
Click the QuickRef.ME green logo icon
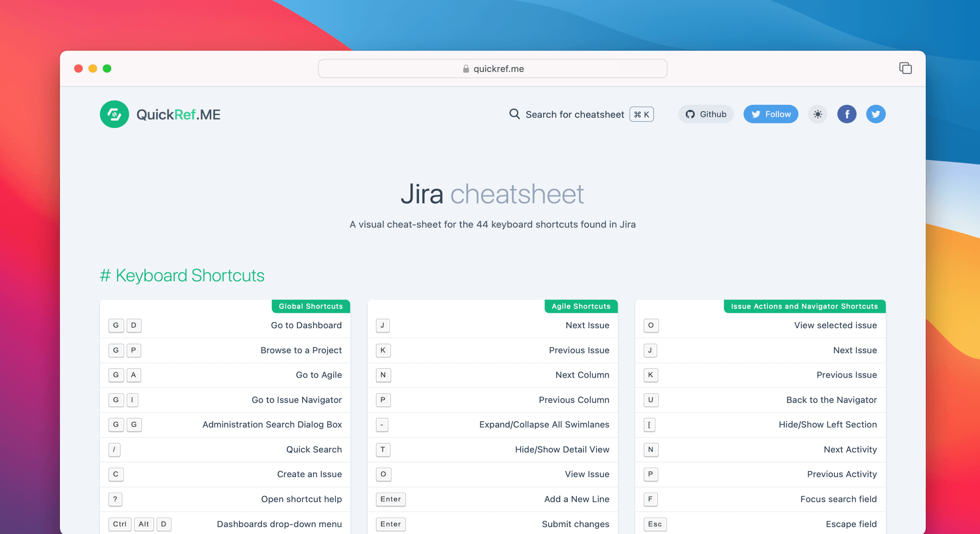(114, 114)
